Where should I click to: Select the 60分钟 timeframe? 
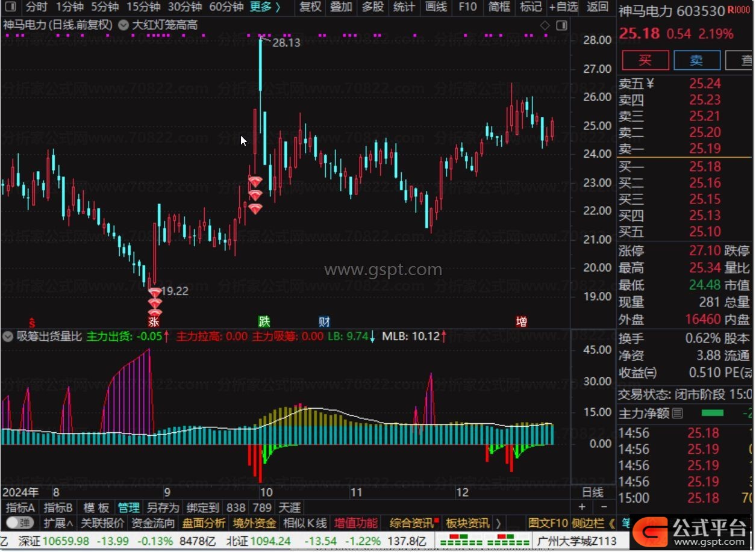(x=226, y=7)
